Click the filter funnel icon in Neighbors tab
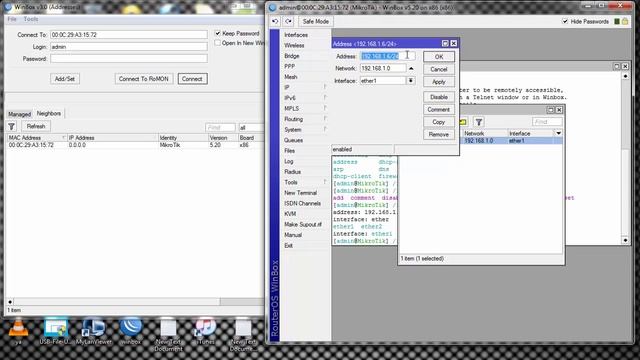 pyautogui.click(x=11, y=127)
